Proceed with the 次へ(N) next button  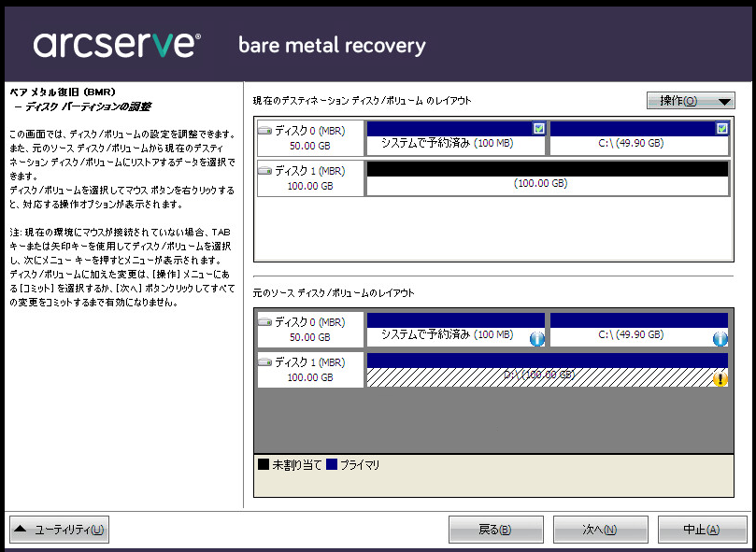click(x=600, y=530)
